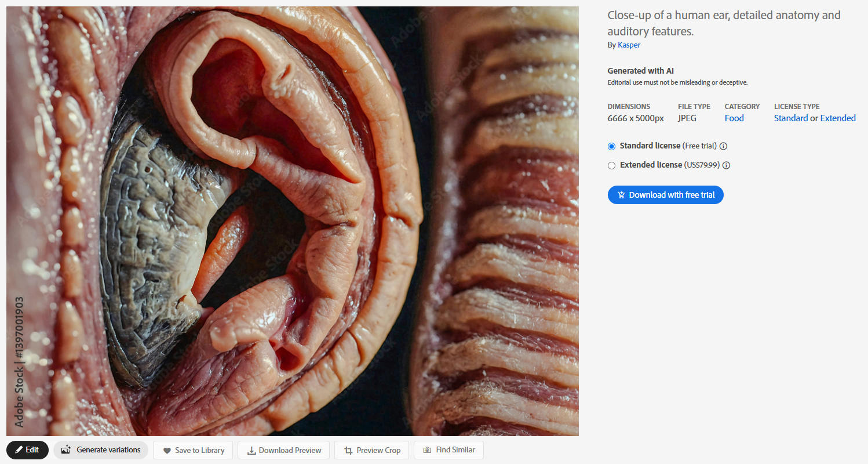Click the JPEG file type value
Image resolution: width=868 pixels, height=464 pixels.
(687, 118)
